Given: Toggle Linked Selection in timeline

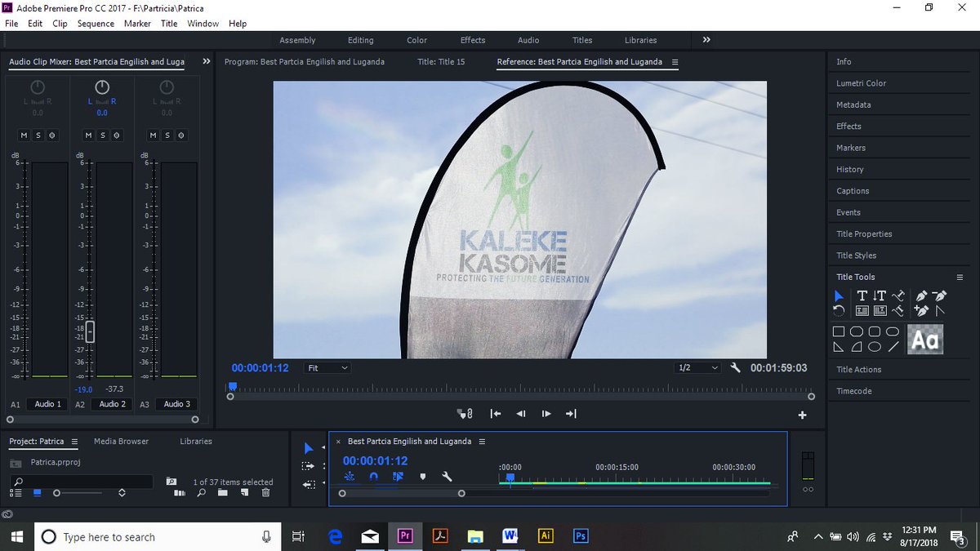Looking at the screenshot, I should click(x=397, y=476).
